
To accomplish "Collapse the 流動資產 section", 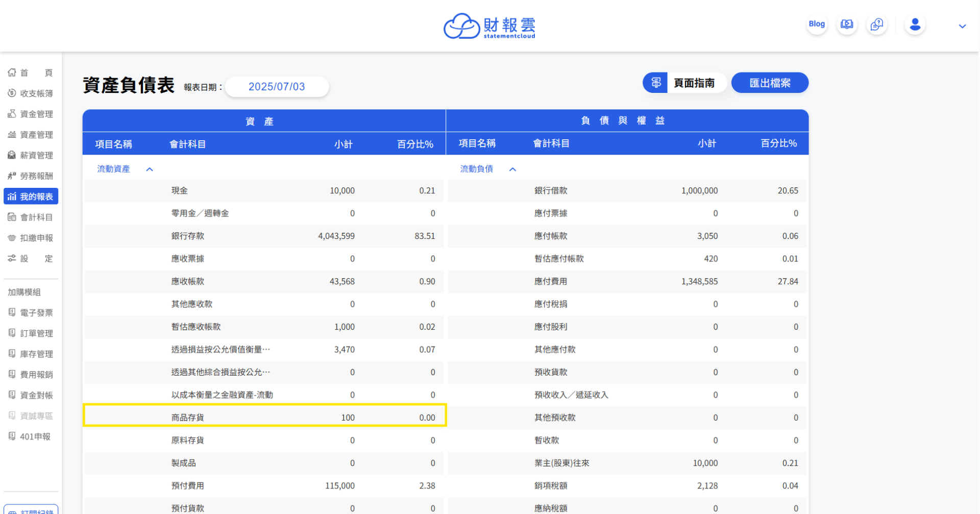I will click(x=150, y=169).
